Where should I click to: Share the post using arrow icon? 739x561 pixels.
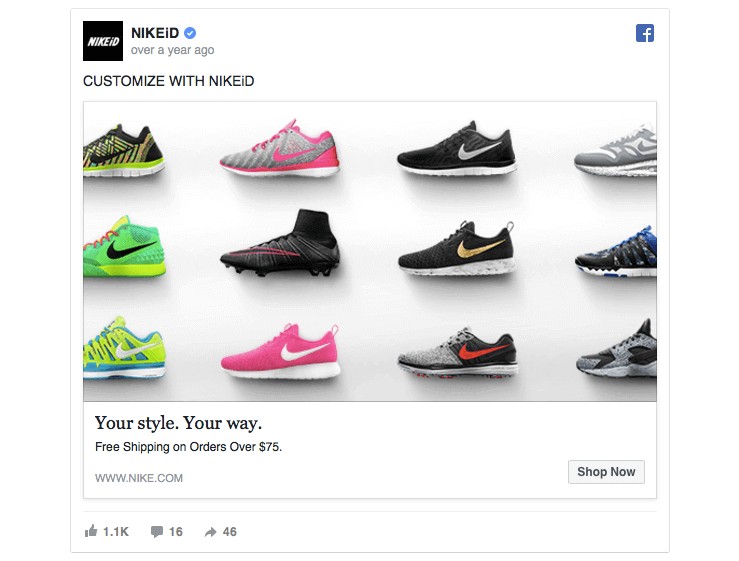point(210,532)
